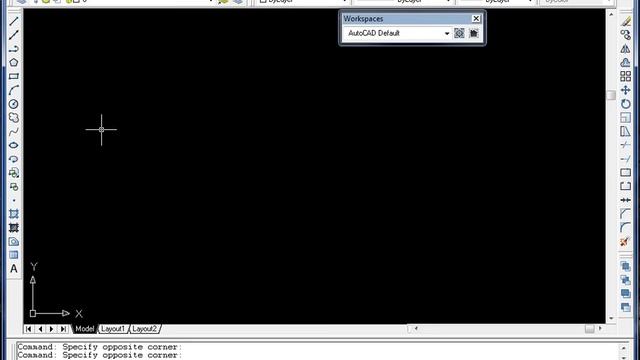
Task: Select the Polygon tool
Action: (x=13, y=62)
